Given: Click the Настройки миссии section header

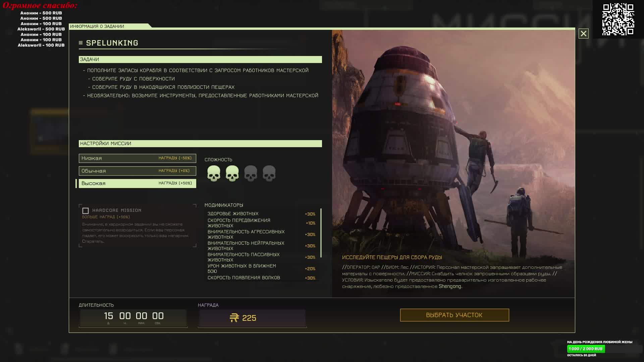Looking at the screenshot, I should coord(200,143).
